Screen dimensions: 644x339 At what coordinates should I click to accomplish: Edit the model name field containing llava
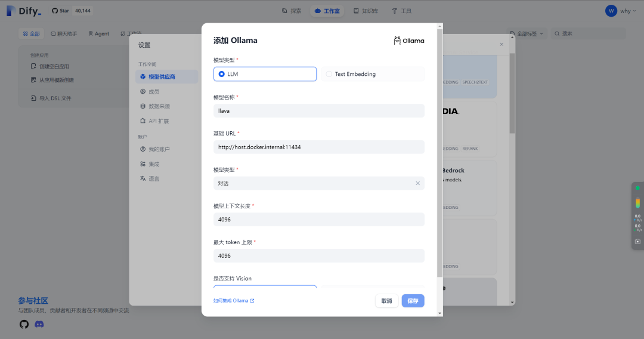318,110
